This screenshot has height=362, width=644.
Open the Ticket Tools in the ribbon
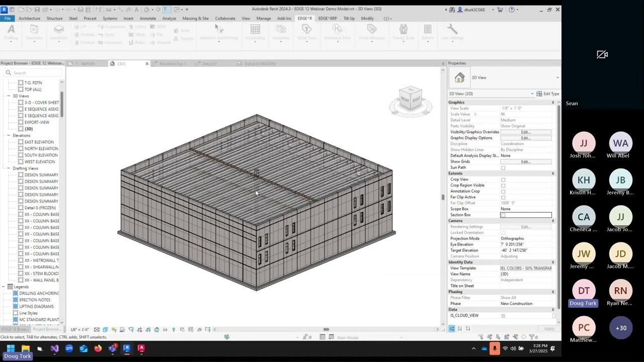pyautogui.click(x=306, y=32)
